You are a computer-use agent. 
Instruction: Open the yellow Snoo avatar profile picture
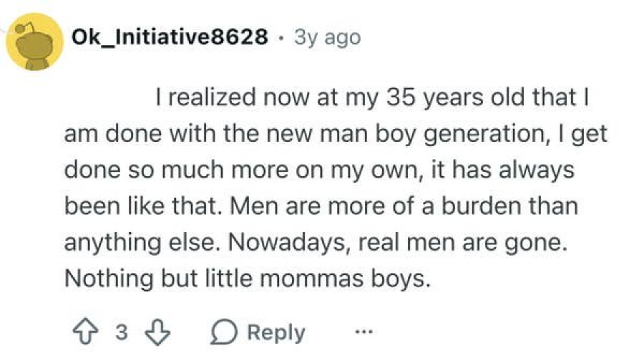35,42
